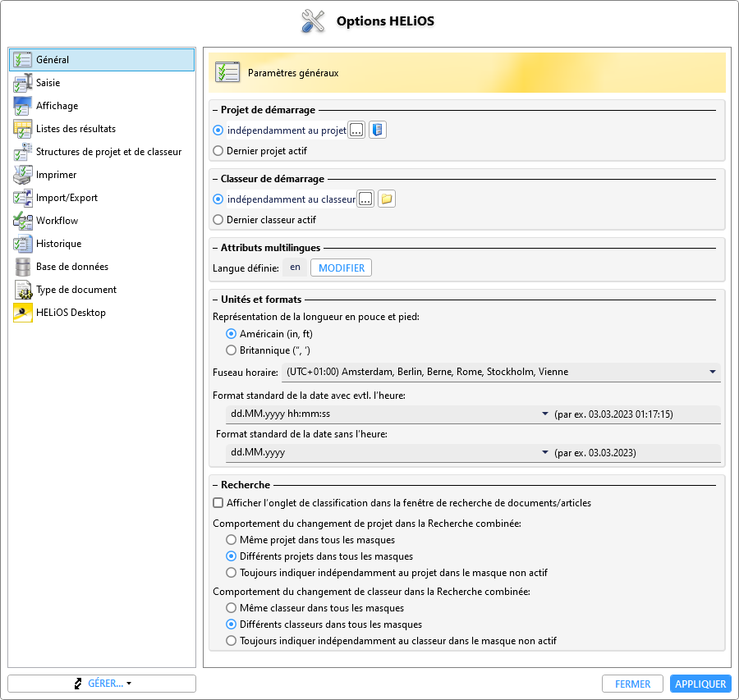The width and height of the screenshot is (739, 700).
Task: Enable the classification tab display checkbox
Action: point(218,502)
